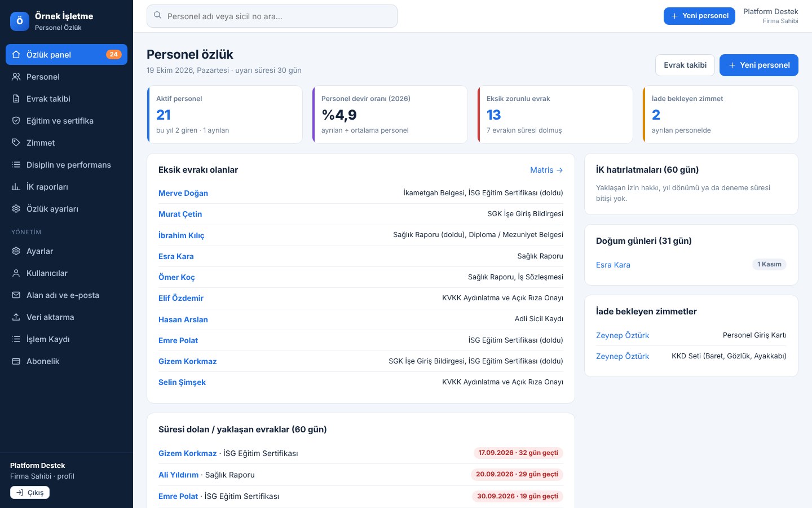Click the Evrak takibi document icon in sidebar

click(16, 99)
